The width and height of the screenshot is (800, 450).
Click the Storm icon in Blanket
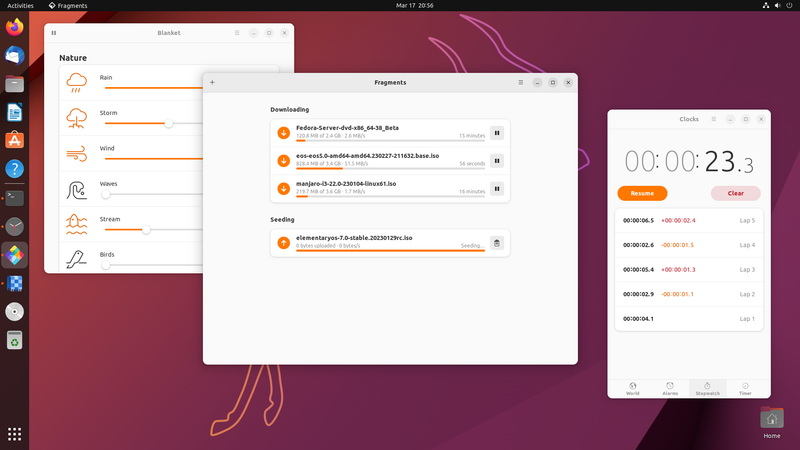(77, 118)
